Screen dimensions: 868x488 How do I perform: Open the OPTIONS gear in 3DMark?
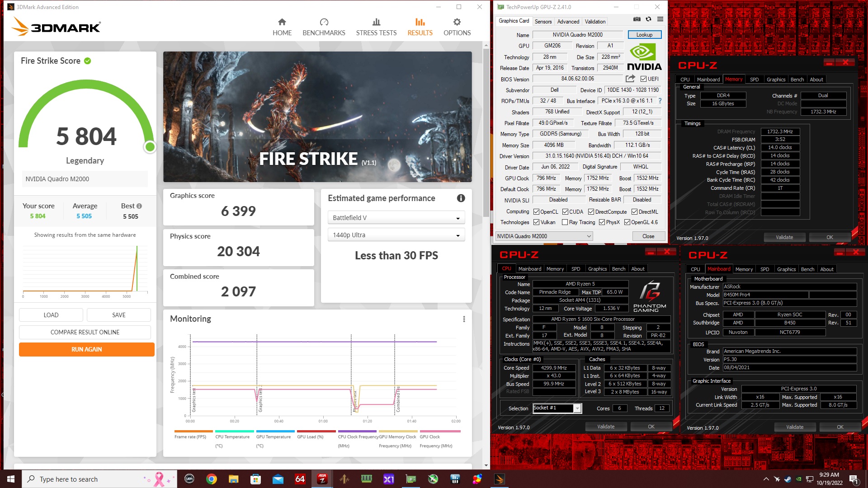pyautogui.click(x=457, y=27)
